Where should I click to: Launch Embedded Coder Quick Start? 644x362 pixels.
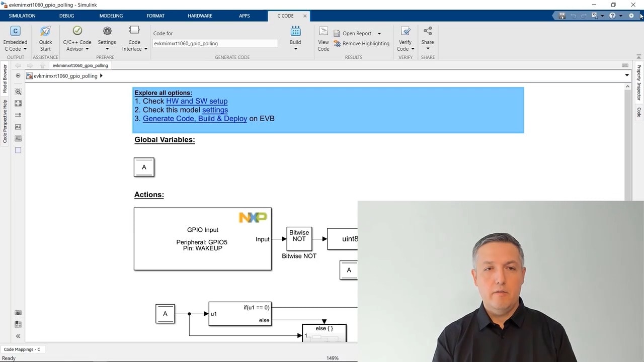45,32
